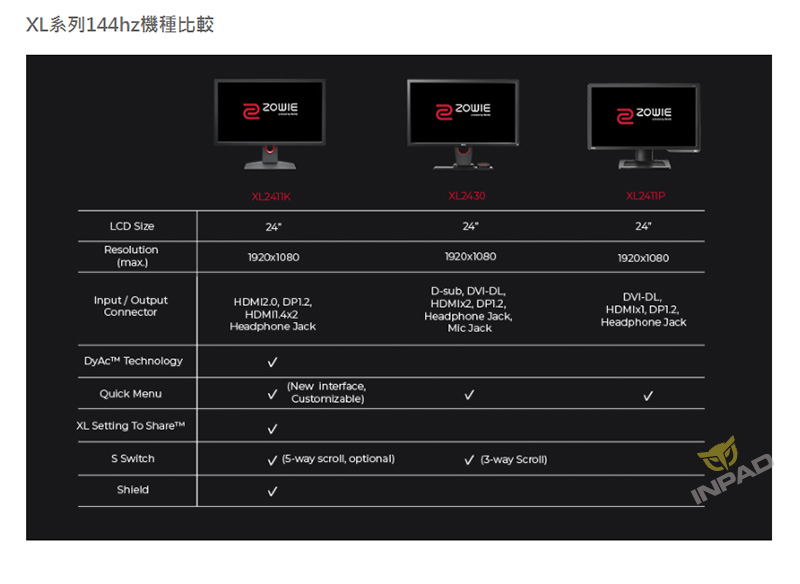Select the red XL2411K model name

[x=271, y=196]
